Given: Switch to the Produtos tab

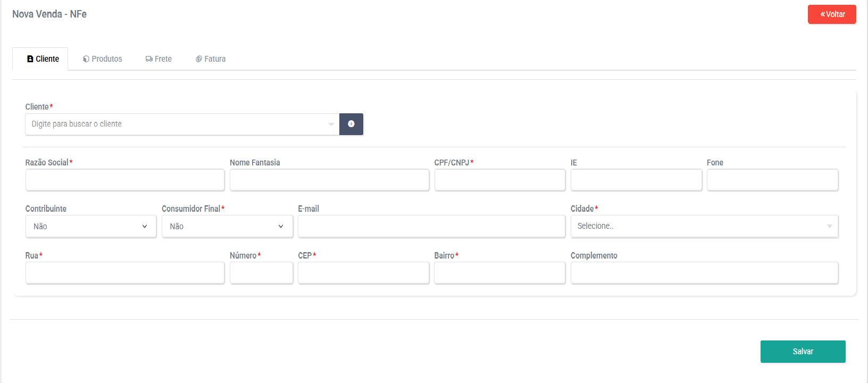Looking at the screenshot, I should (102, 59).
